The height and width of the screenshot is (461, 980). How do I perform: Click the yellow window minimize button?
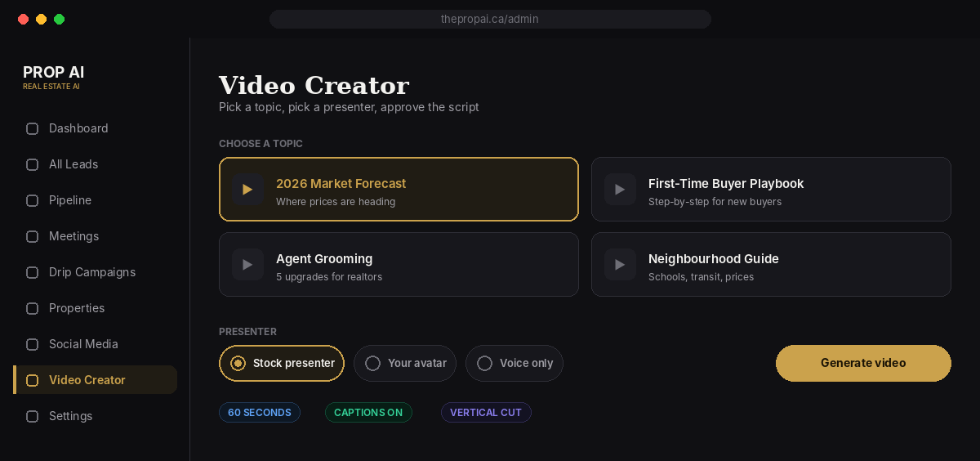(41, 19)
